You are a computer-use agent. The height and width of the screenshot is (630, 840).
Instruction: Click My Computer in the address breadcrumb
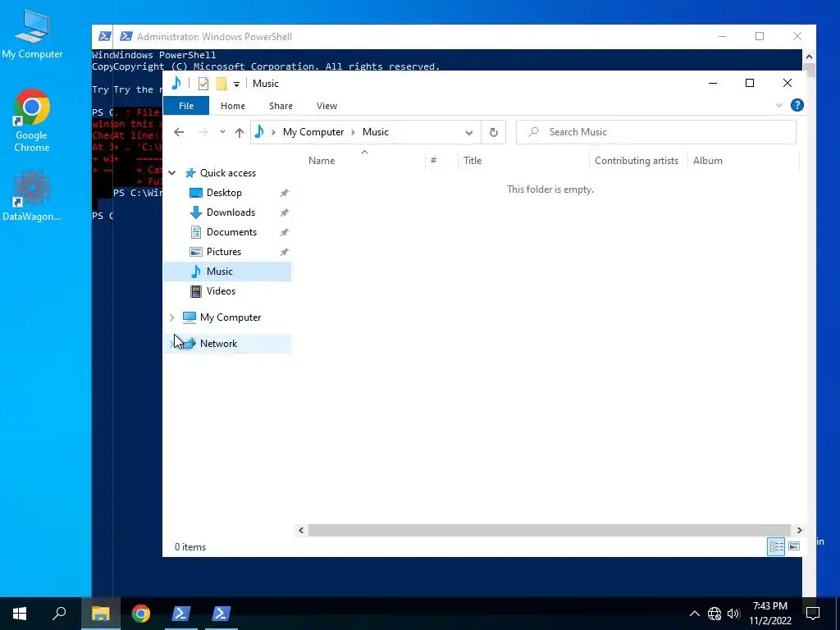[x=313, y=132]
